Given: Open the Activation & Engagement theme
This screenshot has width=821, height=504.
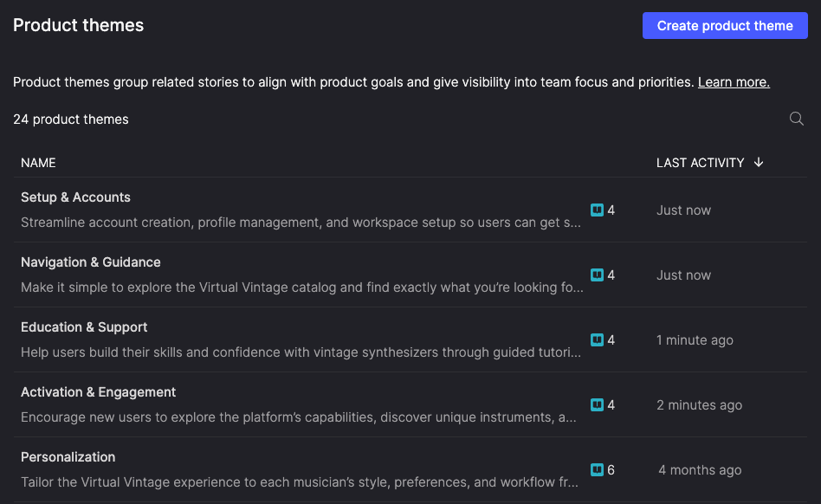Looking at the screenshot, I should [x=98, y=392].
